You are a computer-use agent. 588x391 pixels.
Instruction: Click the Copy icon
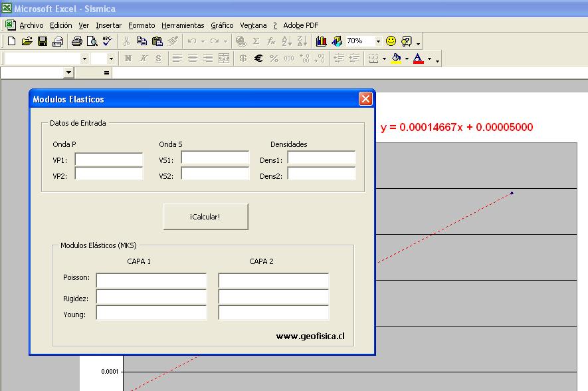pyautogui.click(x=142, y=41)
